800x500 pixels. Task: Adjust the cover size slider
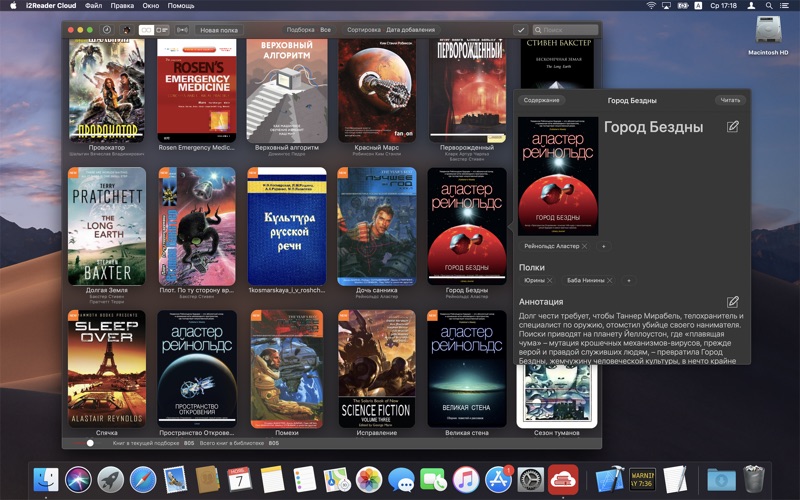90,443
